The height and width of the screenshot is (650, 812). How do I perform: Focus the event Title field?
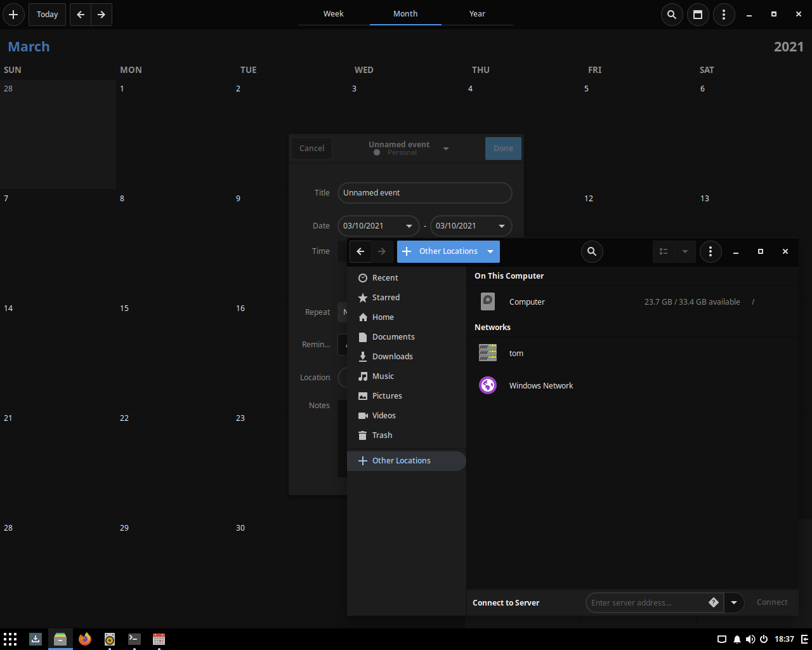point(424,193)
